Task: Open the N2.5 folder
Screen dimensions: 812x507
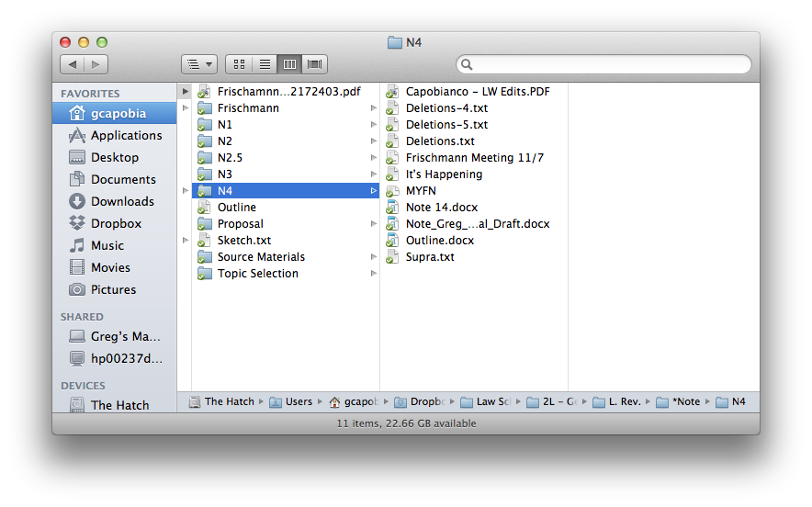Action: tap(286, 158)
